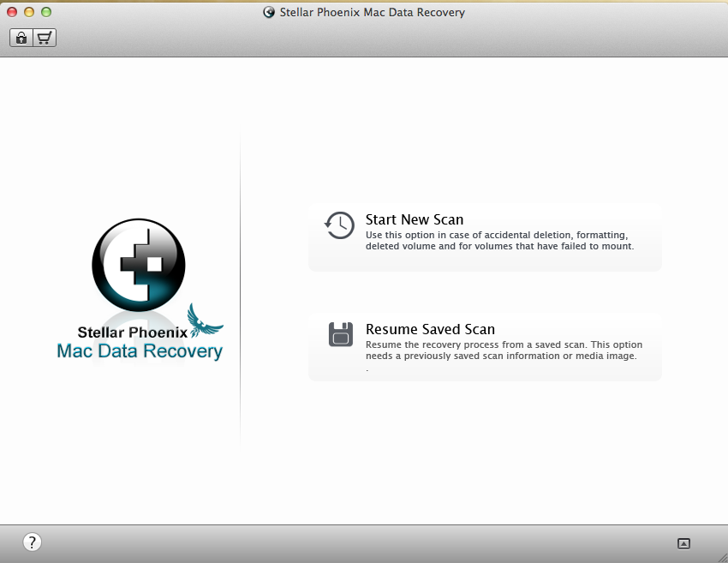Click the 'Mac Data Recovery' logo text
The image size is (728, 563).
[140, 351]
